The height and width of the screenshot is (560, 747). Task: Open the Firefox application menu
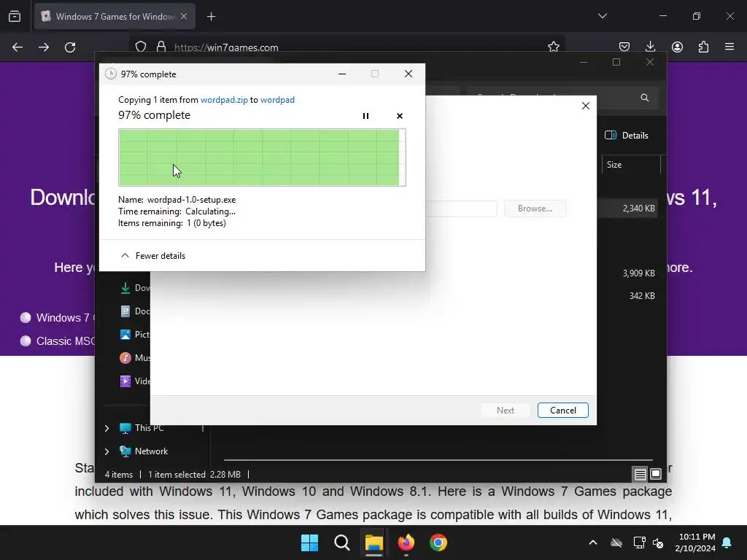[x=729, y=47]
